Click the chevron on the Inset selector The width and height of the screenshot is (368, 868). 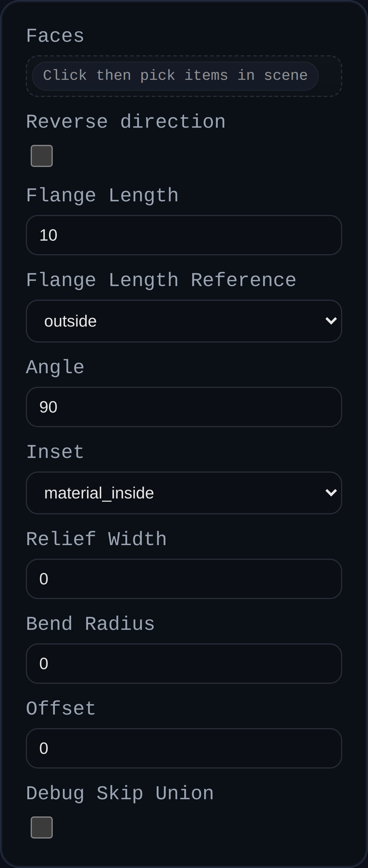(x=332, y=493)
